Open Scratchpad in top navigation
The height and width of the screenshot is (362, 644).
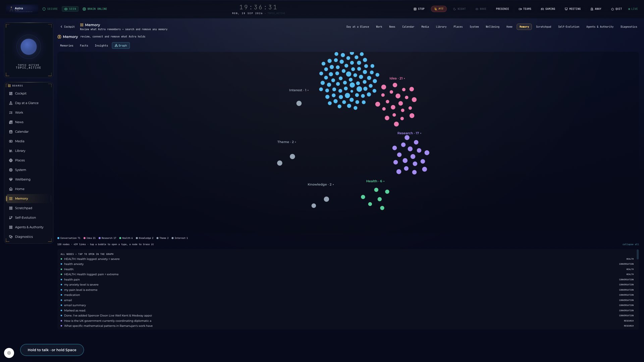point(543,27)
